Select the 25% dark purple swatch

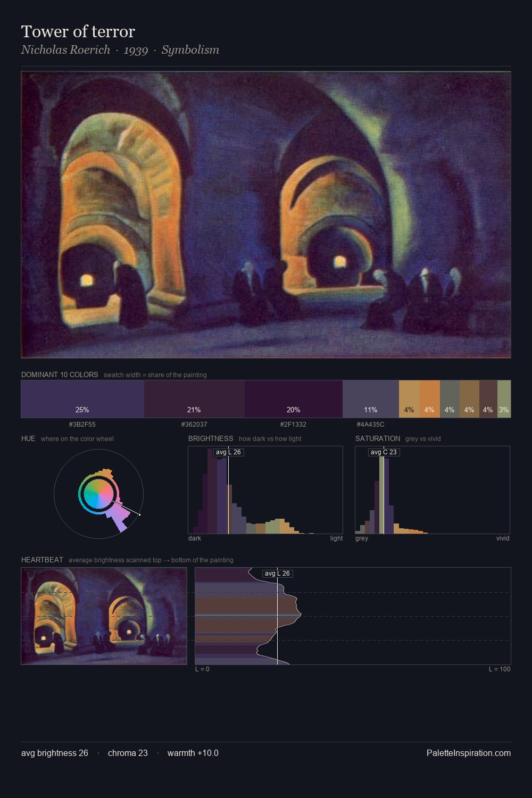tap(82, 399)
